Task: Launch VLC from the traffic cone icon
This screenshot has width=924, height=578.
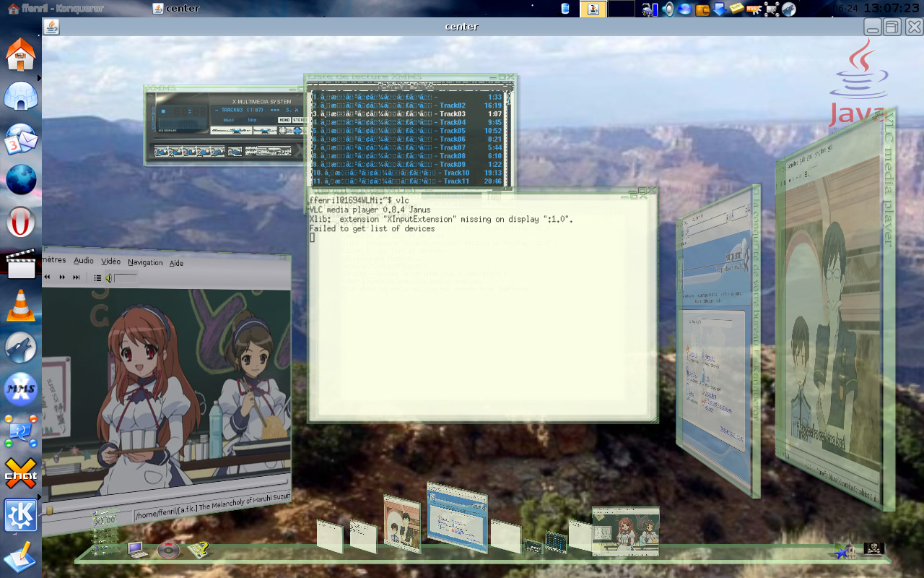Action: (21, 306)
